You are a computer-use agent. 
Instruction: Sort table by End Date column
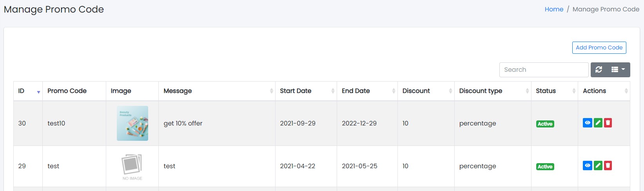coord(367,91)
